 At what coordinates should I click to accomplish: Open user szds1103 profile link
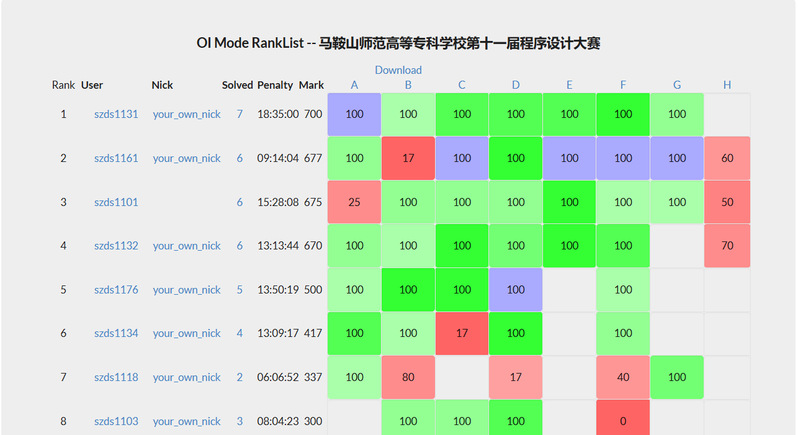(116, 421)
